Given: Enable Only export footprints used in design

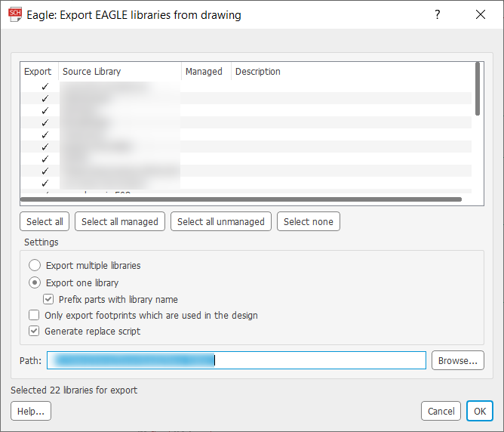Looking at the screenshot, I should pos(34,315).
